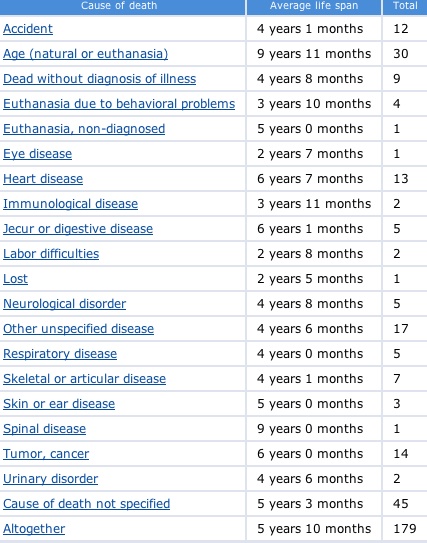
Task: Open Skeletal or articular disease
Action: [85, 379]
